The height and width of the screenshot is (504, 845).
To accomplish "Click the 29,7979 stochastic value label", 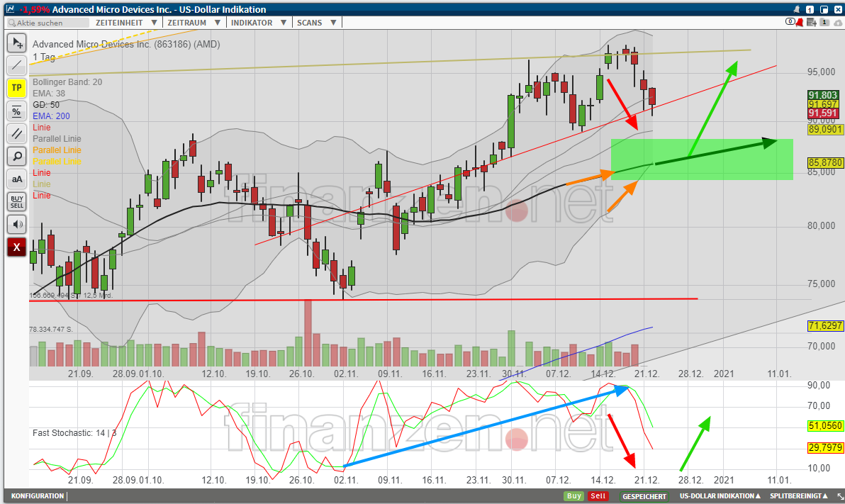I will click(x=825, y=448).
